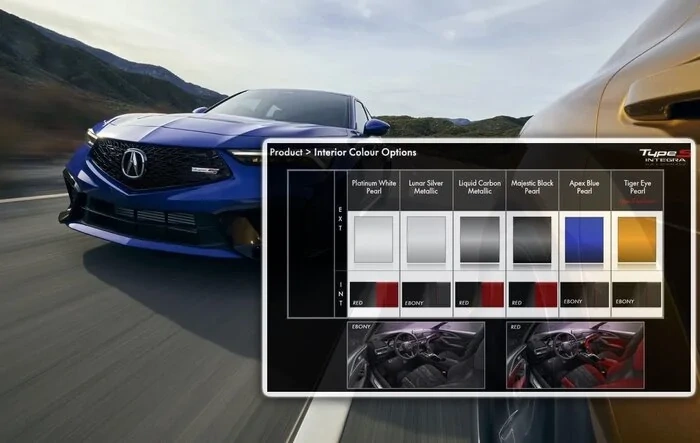Pick the Ebony interior swatch under Lunar Silver
The width and height of the screenshot is (700, 443).
[x=426, y=294]
